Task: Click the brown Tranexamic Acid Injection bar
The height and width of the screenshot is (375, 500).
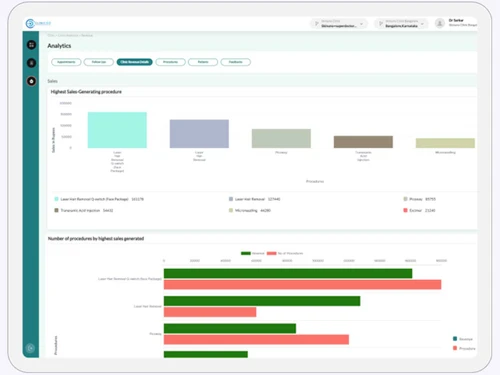Action: (363, 142)
